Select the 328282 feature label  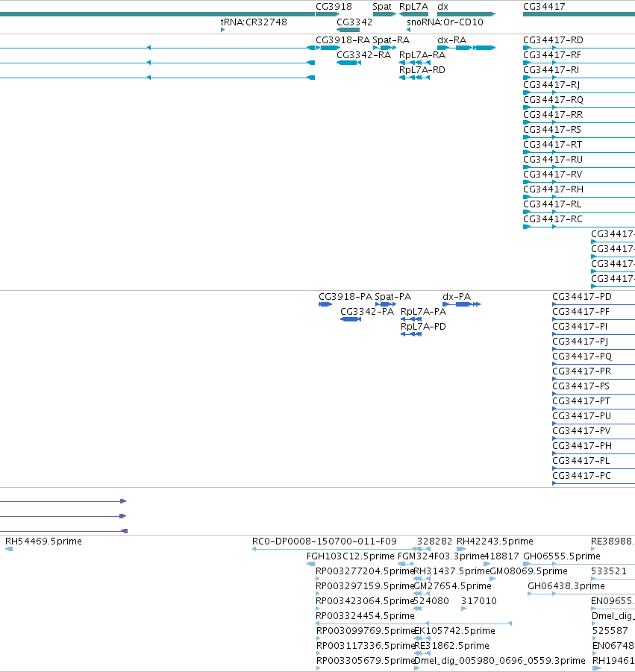click(x=434, y=541)
